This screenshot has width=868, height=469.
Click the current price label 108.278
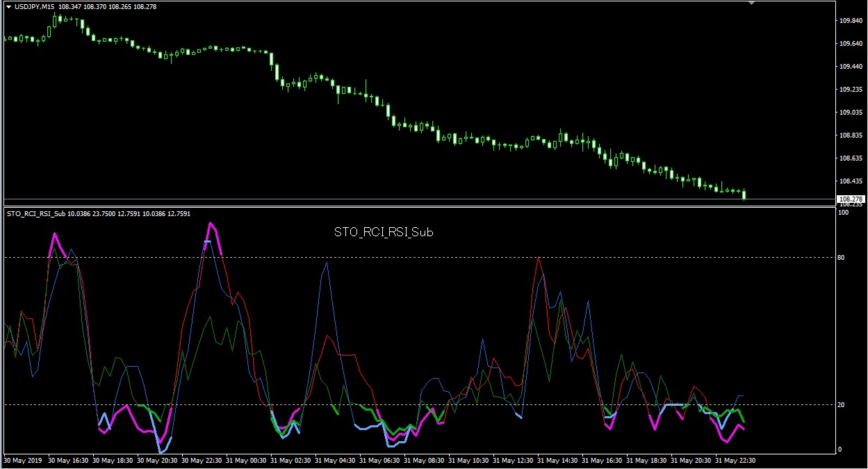[x=849, y=199]
